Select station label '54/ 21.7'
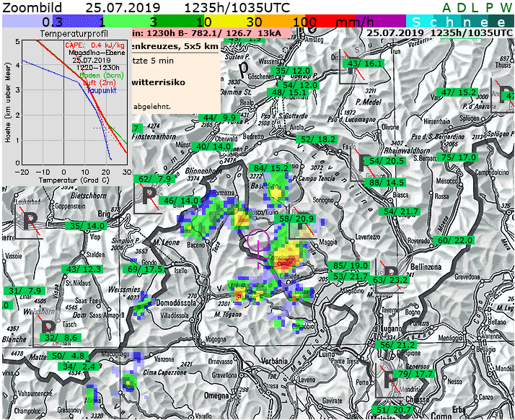515x420 pixels. (400, 211)
